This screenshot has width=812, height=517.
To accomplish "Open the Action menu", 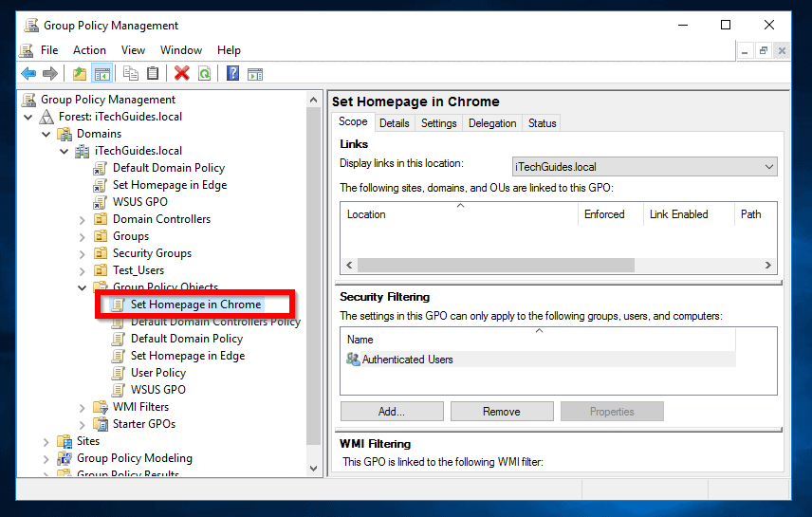I will [x=89, y=50].
